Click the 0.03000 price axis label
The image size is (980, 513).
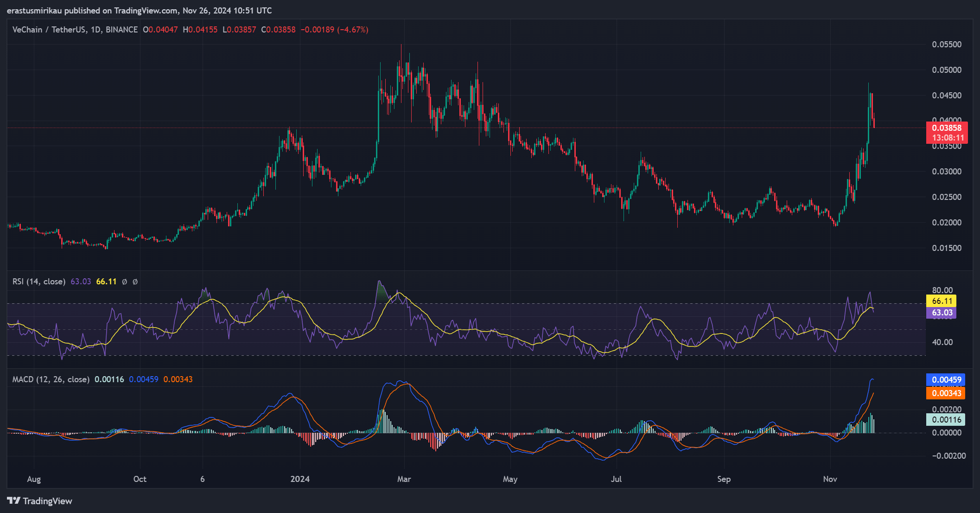pyautogui.click(x=947, y=172)
